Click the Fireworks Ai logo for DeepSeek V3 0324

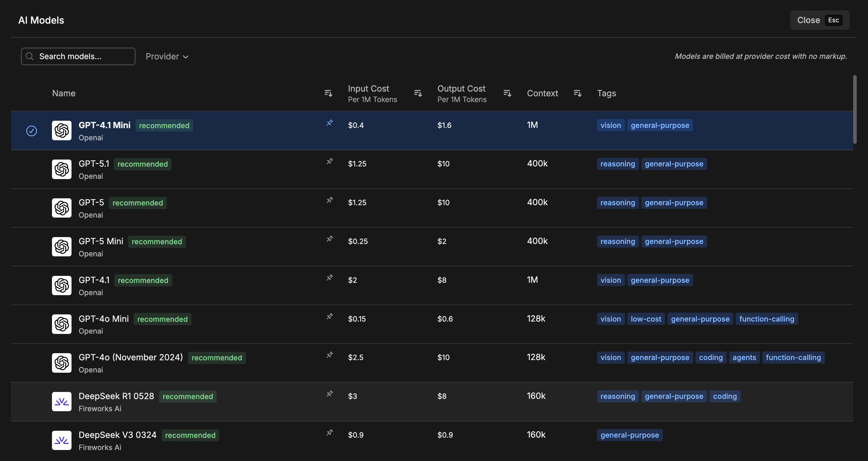tap(61, 440)
